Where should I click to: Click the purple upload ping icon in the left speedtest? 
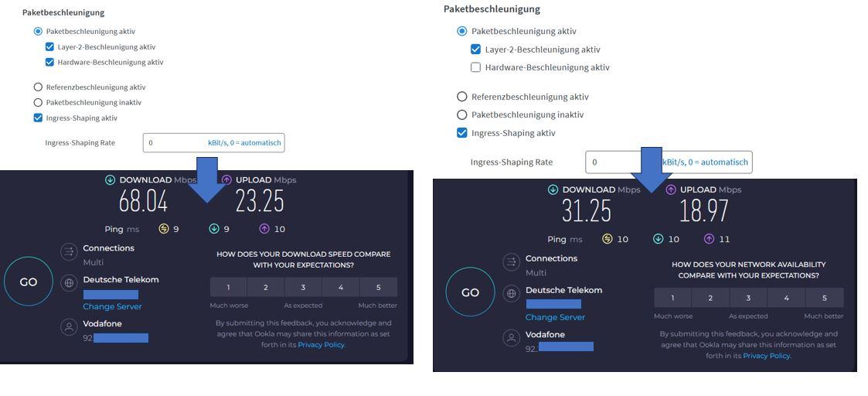click(264, 229)
